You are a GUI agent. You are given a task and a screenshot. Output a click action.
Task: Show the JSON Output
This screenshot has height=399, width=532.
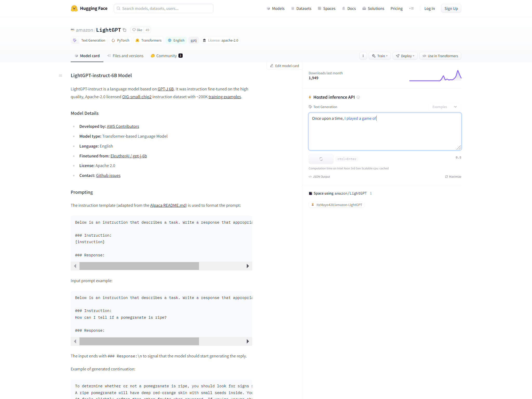(319, 177)
